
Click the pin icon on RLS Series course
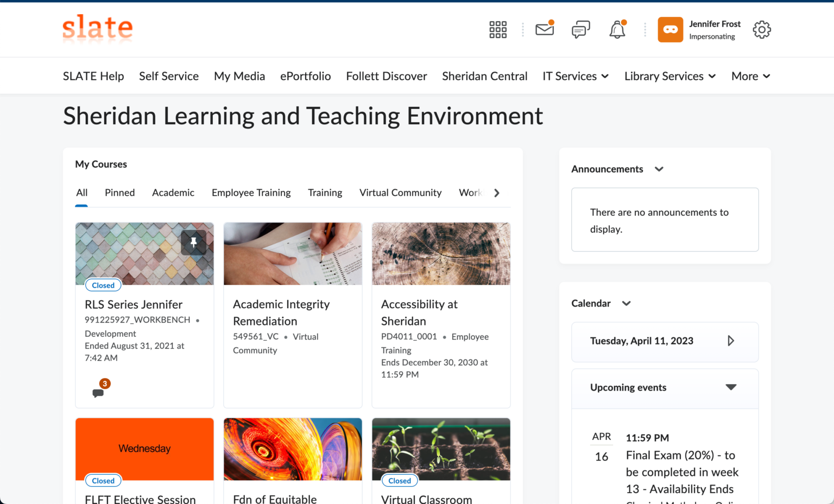click(x=193, y=243)
